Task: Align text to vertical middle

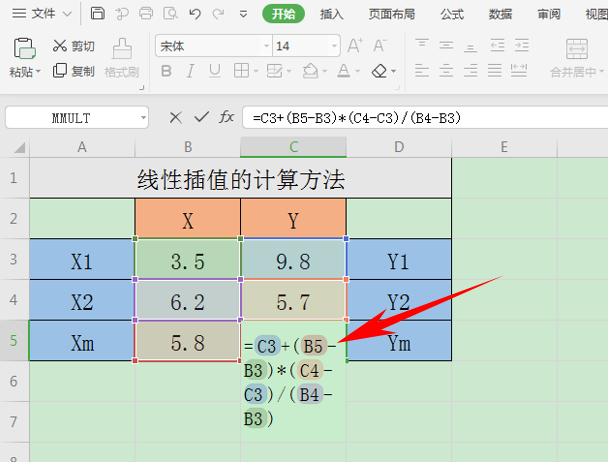Action: (x=446, y=45)
